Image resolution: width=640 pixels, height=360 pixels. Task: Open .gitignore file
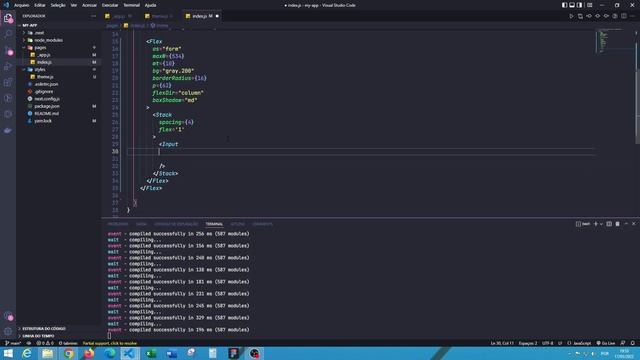44,91
